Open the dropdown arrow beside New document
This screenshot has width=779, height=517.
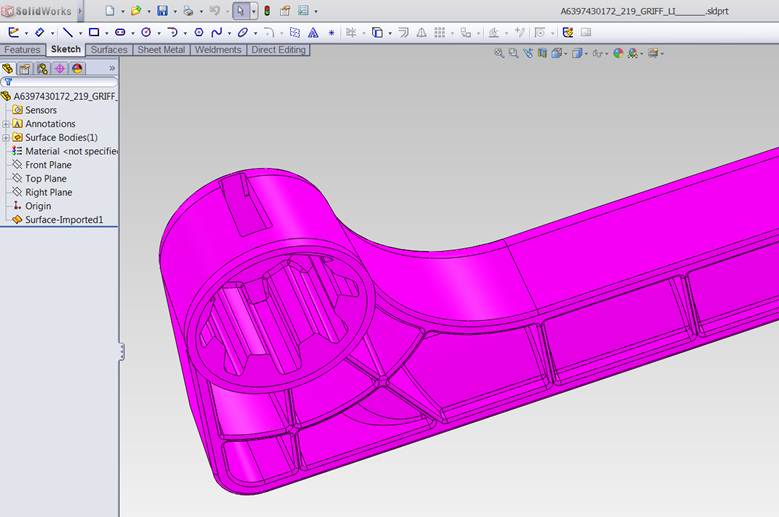point(122,11)
